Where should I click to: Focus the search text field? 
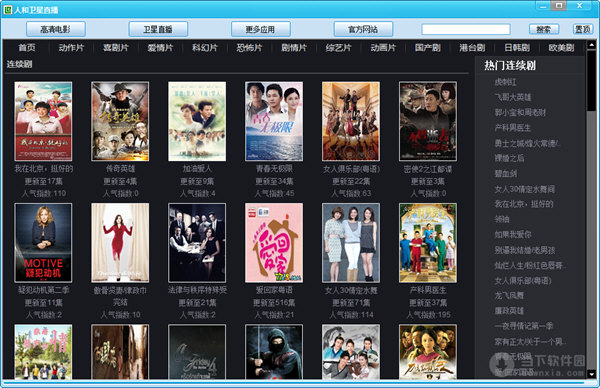466,29
